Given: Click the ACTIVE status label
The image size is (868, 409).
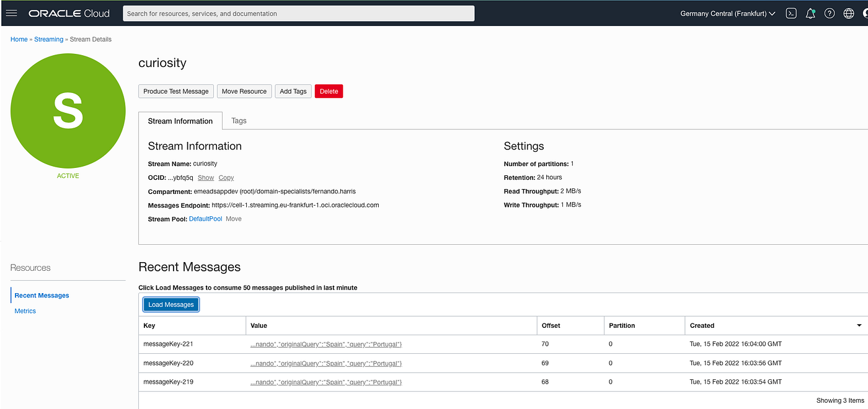Looking at the screenshot, I should coord(68,176).
